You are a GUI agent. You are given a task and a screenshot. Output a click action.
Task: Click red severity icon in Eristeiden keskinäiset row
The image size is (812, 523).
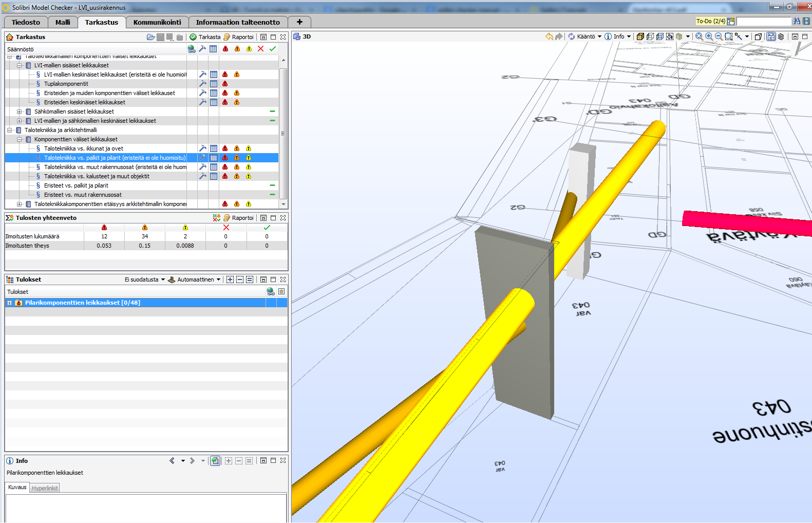[x=225, y=102]
